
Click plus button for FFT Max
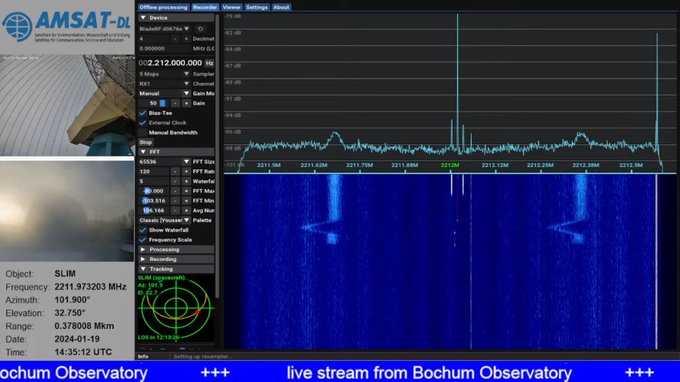click(x=186, y=191)
